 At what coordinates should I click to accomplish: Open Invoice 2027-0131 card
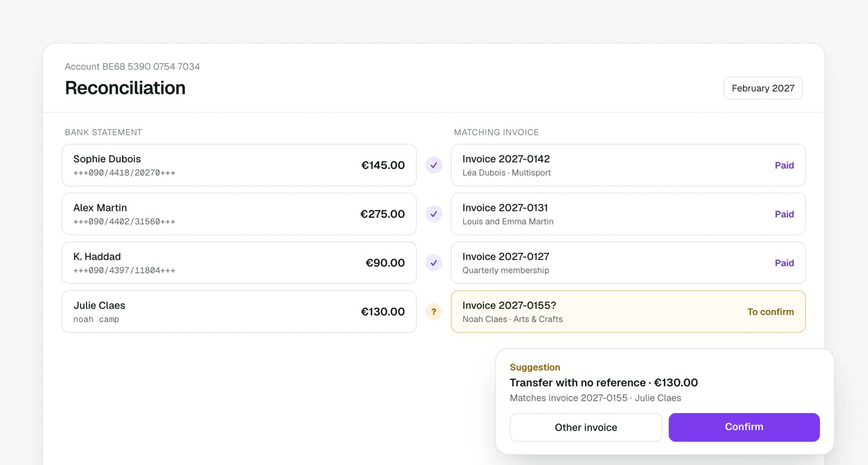coord(628,214)
